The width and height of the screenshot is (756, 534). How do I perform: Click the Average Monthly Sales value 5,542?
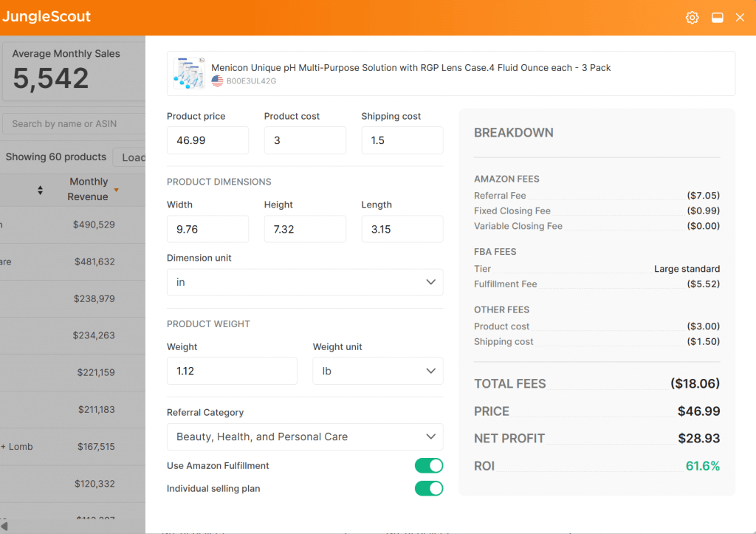(x=51, y=78)
